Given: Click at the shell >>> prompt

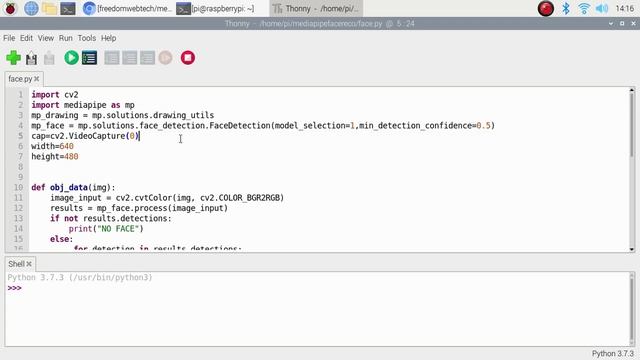Looking at the screenshot, I should point(14,288).
